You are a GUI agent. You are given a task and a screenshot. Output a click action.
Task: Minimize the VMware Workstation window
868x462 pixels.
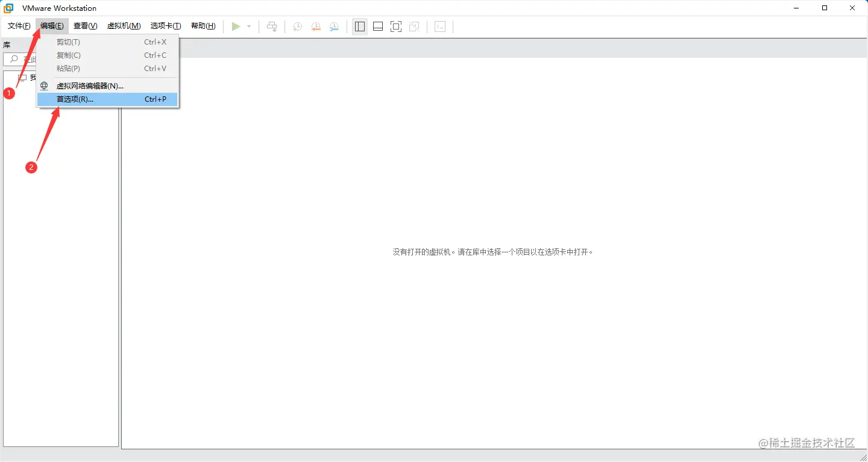[796, 8]
